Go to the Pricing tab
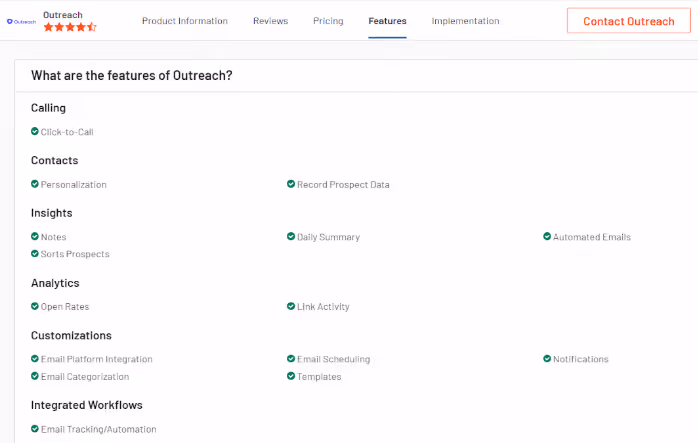The height and width of the screenshot is (443, 698). point(328,21)
